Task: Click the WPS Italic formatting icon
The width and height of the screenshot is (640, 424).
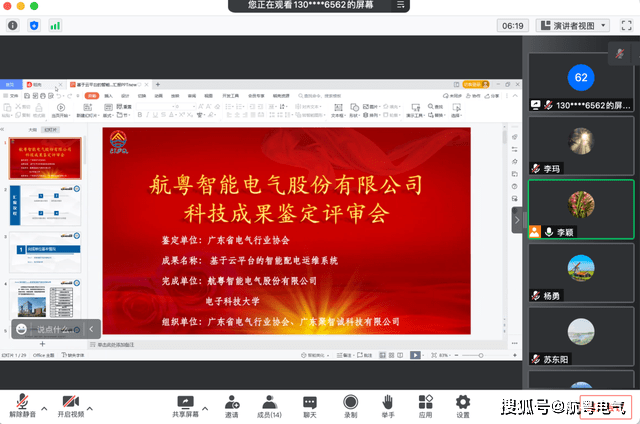Action: (x=147, y=115)
